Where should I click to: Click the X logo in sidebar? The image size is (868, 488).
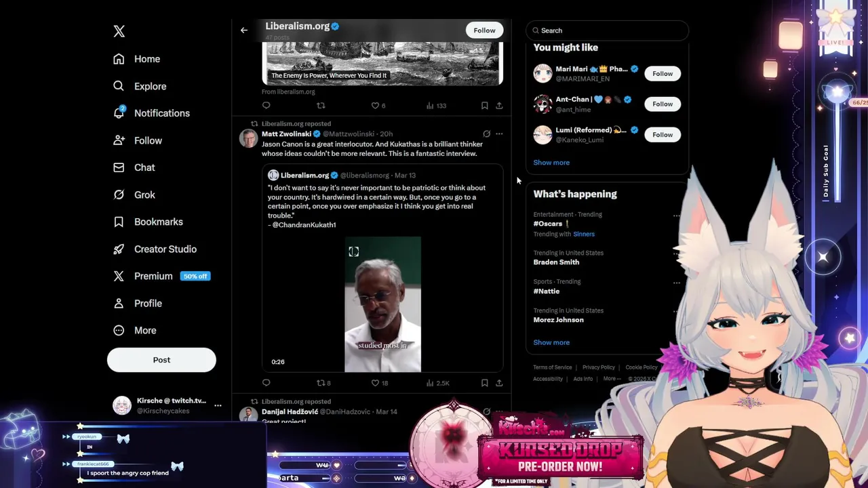(x=119, y=31)
